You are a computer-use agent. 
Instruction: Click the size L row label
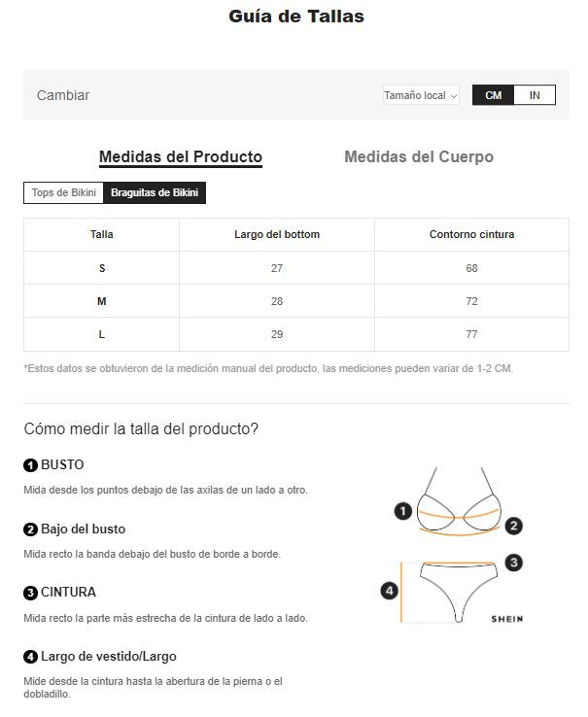point(102,334)
